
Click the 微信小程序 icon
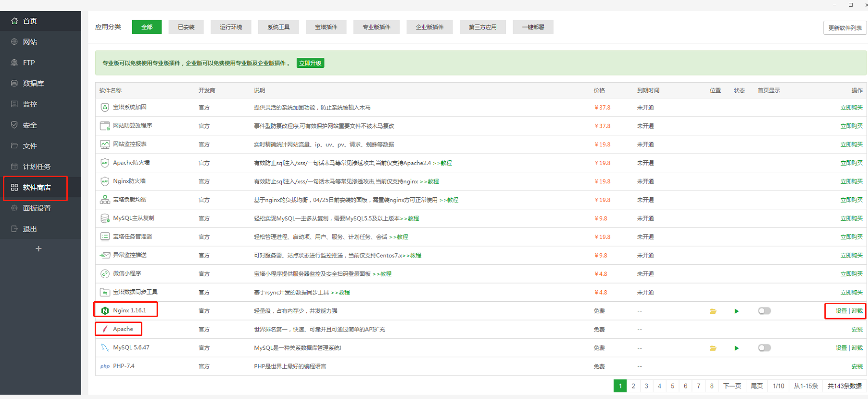[x=105, y=273]
